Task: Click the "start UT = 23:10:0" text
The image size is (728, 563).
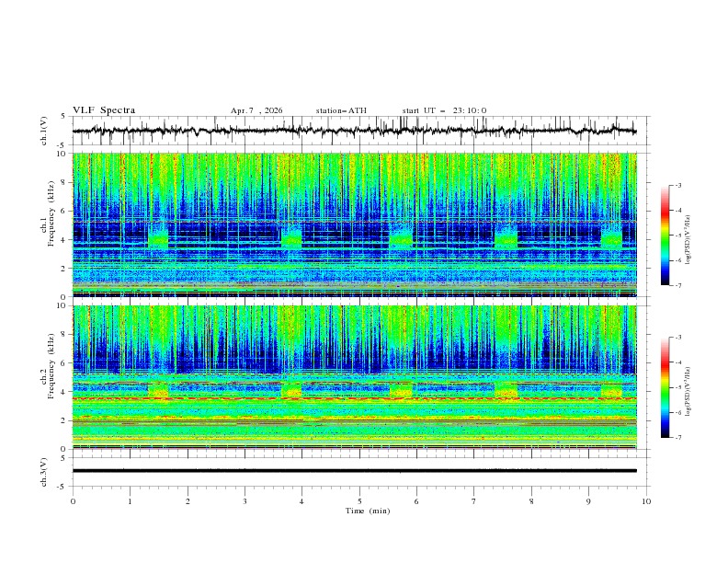Action: point(444,110)
